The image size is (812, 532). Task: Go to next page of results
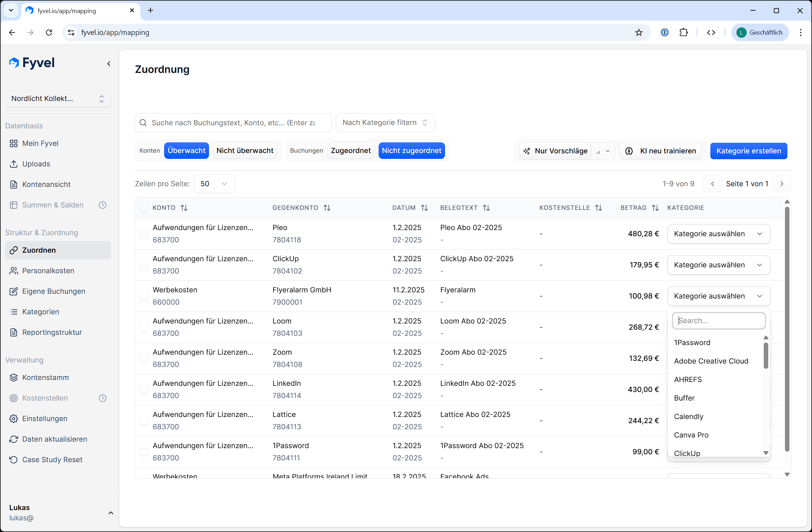782,184
